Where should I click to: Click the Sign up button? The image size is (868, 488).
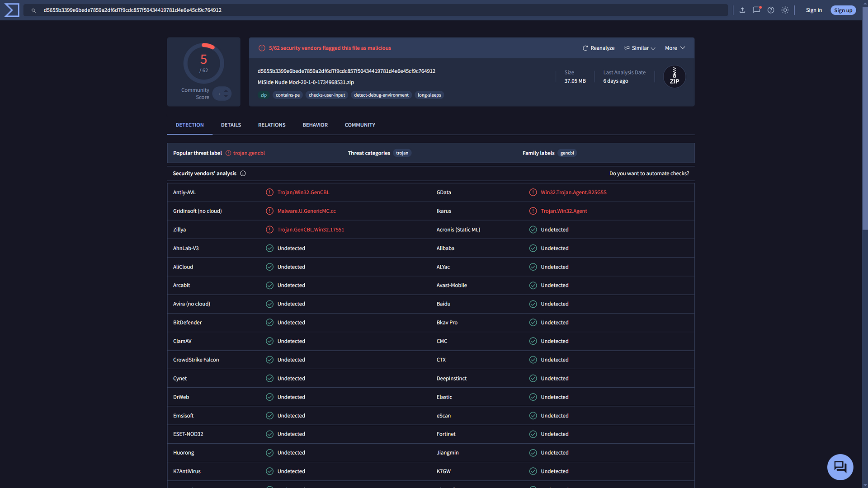pyautogui.click(x=843, y=10)
